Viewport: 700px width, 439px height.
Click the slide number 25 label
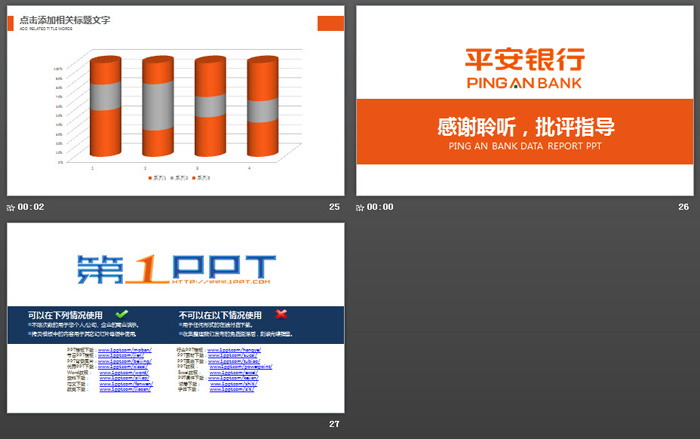(334, 207)
